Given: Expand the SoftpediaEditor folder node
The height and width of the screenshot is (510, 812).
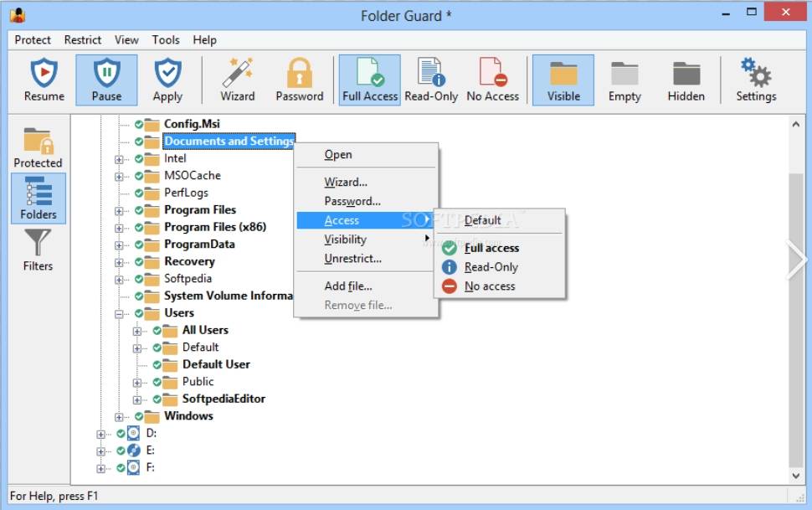Looking at the screenshot, I should click(137, 399).
